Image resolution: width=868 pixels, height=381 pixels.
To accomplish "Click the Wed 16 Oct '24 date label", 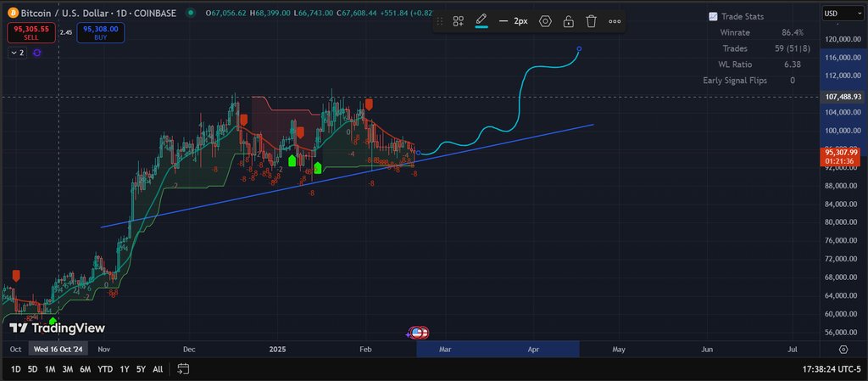I will pos(58,350).
